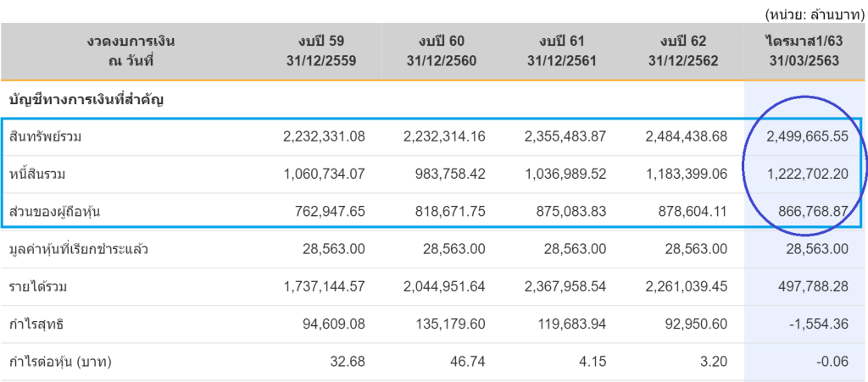Select the "หนี้สินรวม" row label

click(x=38, y=174)
